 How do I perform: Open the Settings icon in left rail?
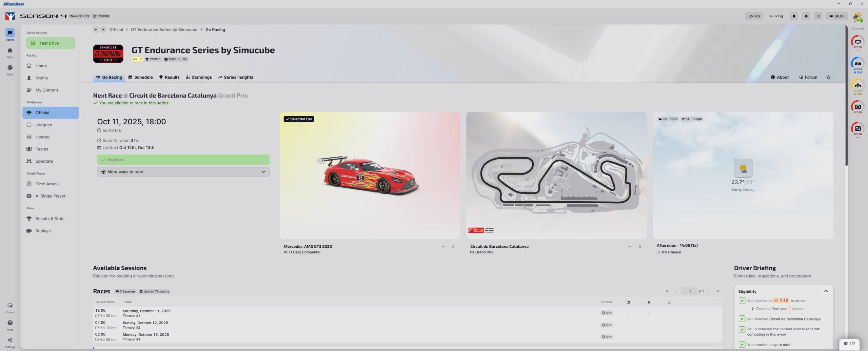[x=10, y=342]
